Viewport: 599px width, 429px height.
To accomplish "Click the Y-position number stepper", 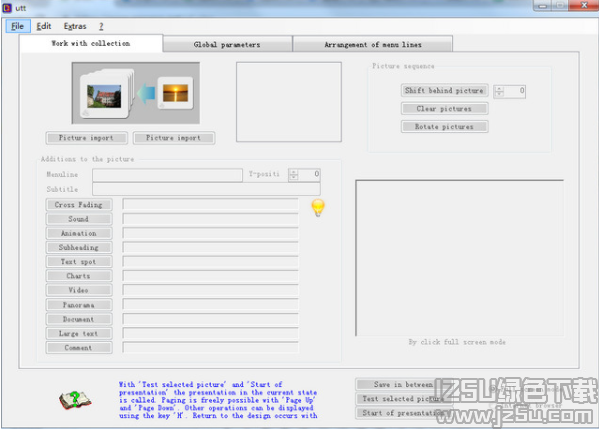I will click(304, 174).
